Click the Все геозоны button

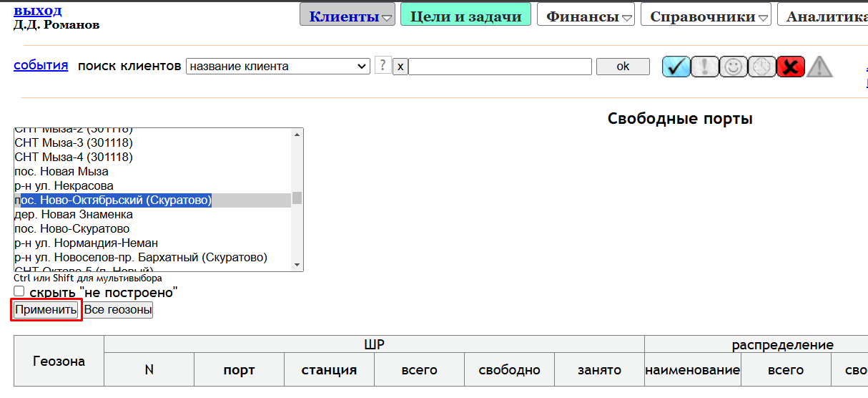click(118, 310)
